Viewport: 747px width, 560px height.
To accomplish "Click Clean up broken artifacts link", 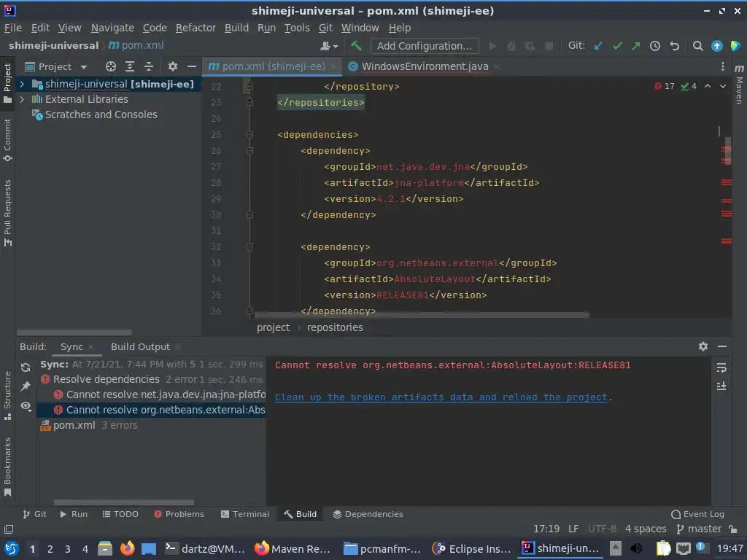I will tap(441, 397).
